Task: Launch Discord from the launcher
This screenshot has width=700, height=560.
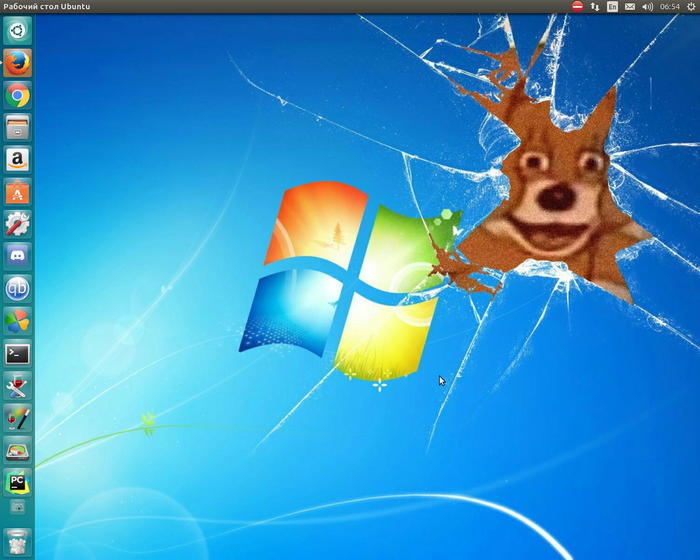Action: coord(17,256)
